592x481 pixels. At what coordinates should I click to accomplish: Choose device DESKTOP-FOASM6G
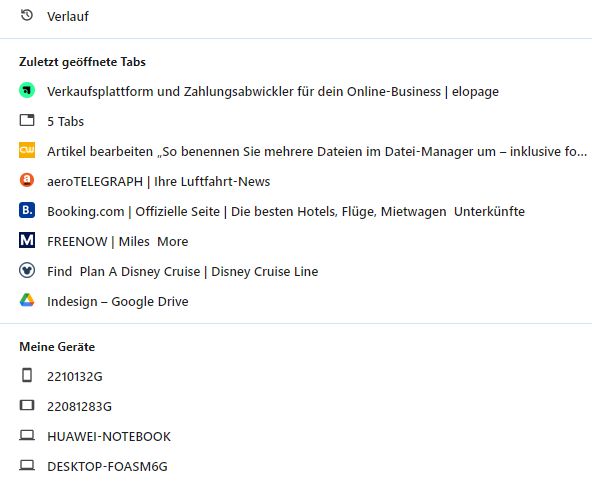(x=107, y=467)
